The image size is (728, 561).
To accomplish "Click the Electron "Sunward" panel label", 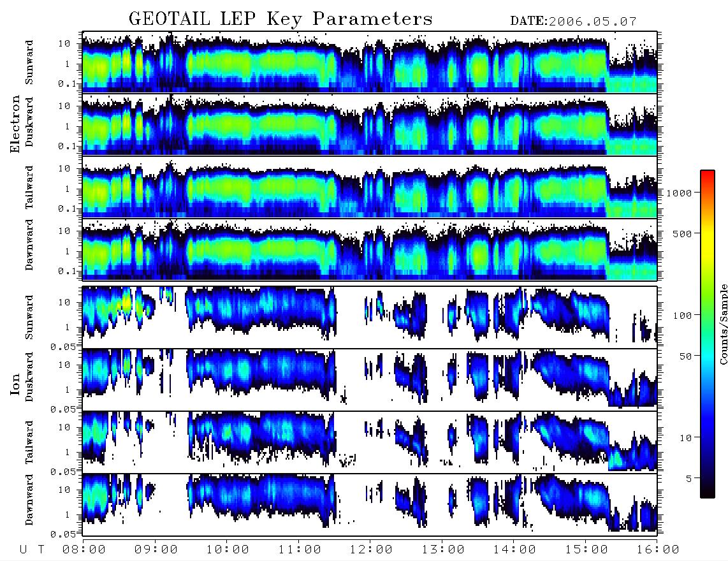I will click(29, 62).
